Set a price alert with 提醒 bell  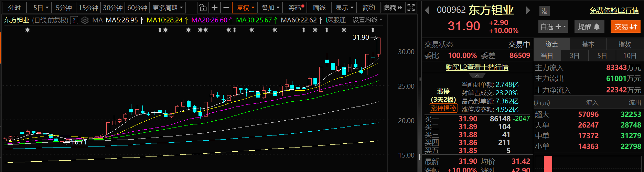point(589,27)
